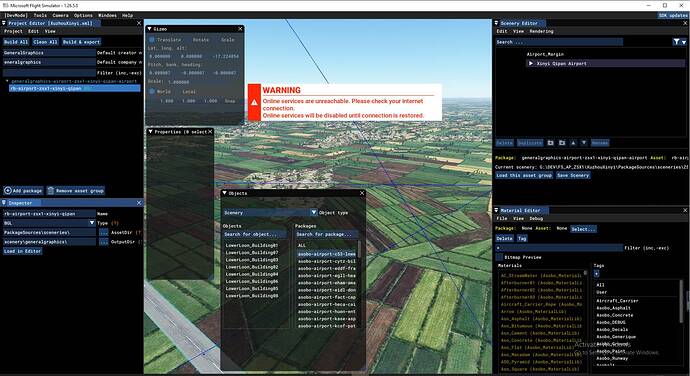Click the trash icon on Remove asset group
This screenshot has width=690, height=376.
click(51, 191)
